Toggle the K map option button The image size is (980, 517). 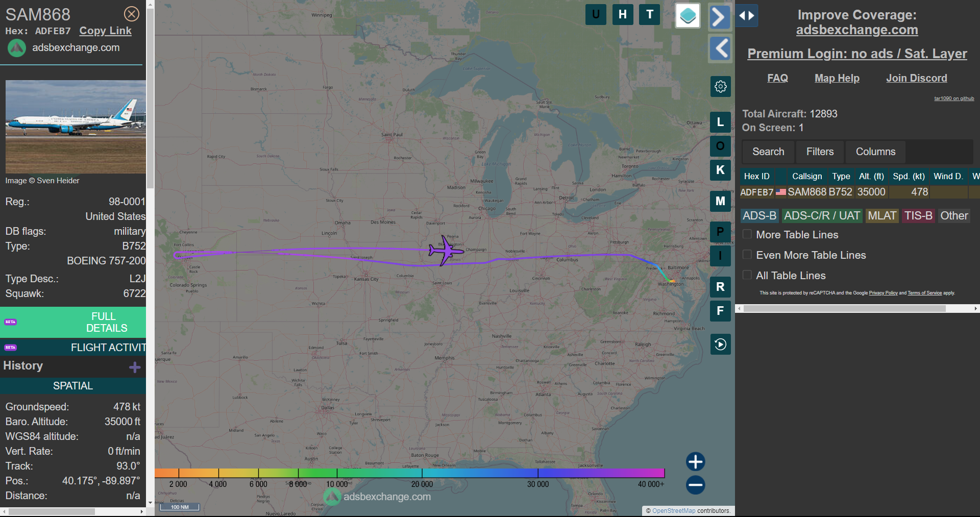[720, 170]
